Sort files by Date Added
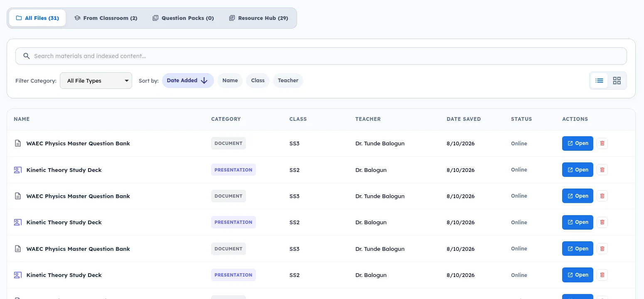 [188, 81]
